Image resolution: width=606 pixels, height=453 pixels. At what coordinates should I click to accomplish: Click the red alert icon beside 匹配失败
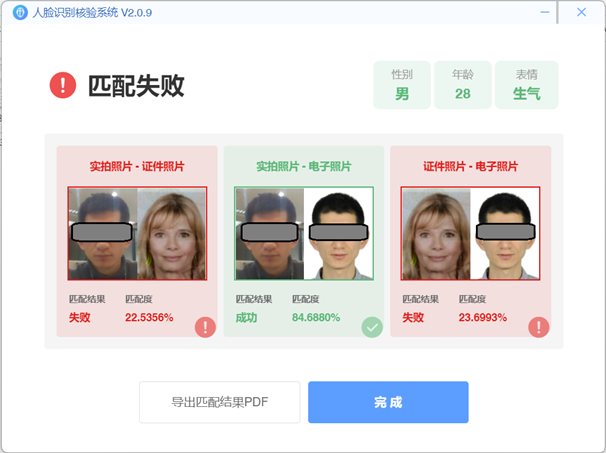[x=63, y=85]
